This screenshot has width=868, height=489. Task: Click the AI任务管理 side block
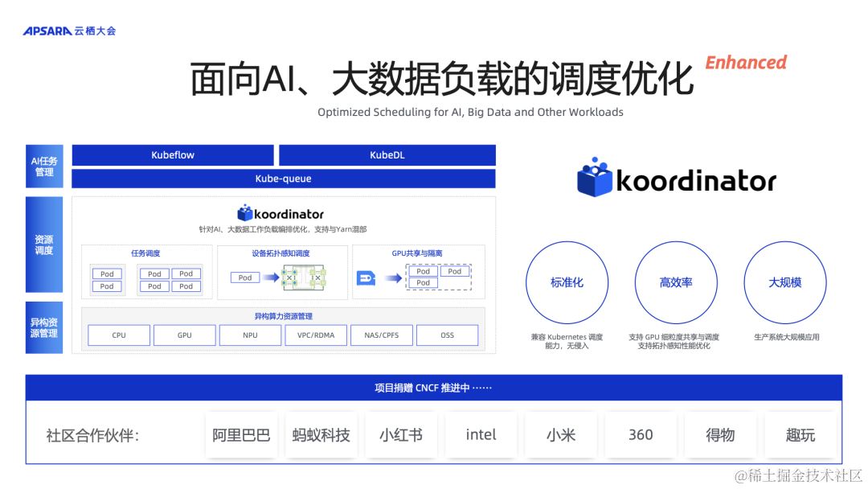coord(44,166)
